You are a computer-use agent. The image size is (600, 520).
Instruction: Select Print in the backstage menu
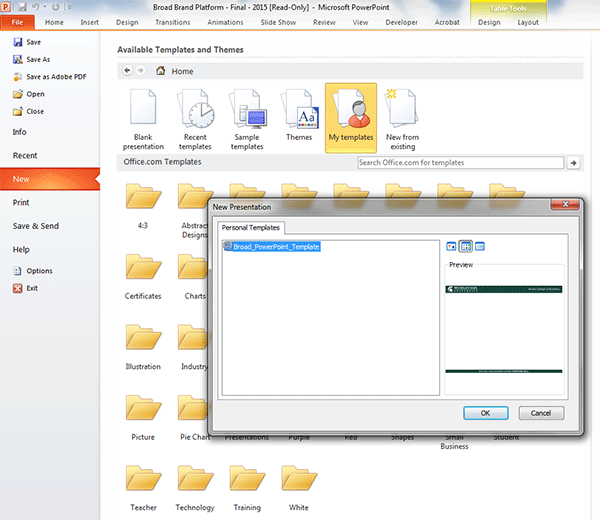pos(21,202)
